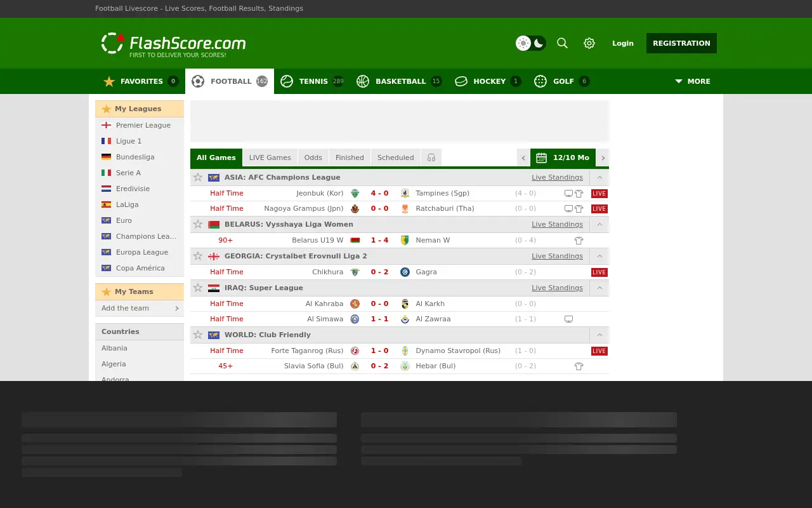Go to previous day arrow
The height and width of the screenshot is (508, 812).
pos(523,157)
